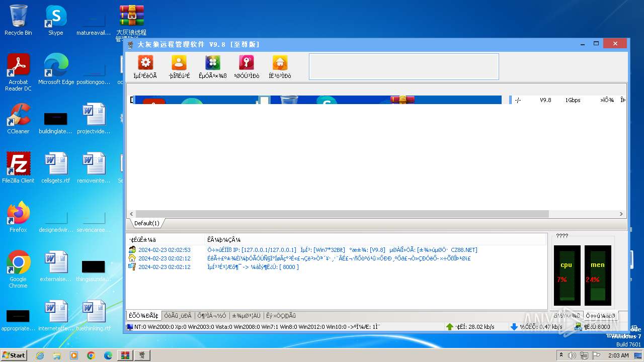Click the host list scroll right arrow
Viewport: 644px width, 362px height.
pos(622,214)
